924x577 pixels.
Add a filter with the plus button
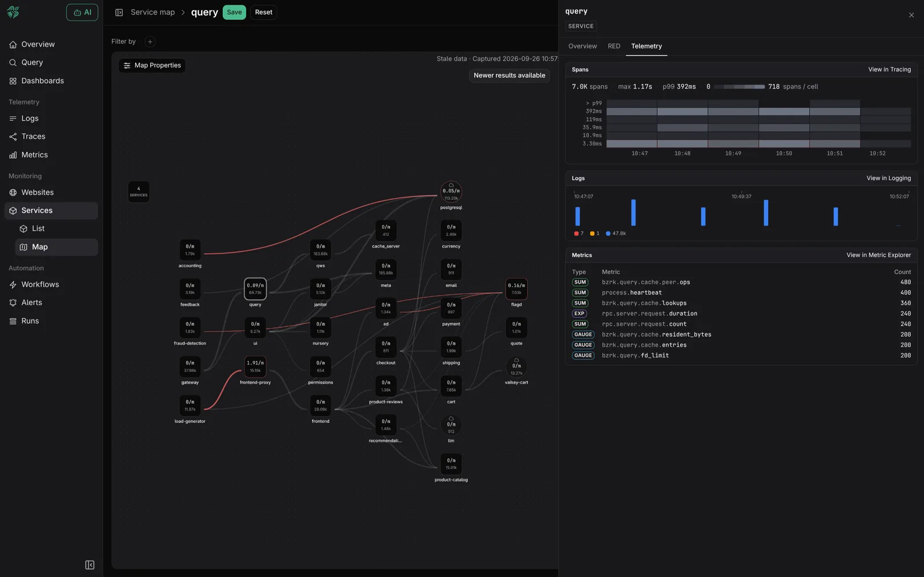click(150, 42)
